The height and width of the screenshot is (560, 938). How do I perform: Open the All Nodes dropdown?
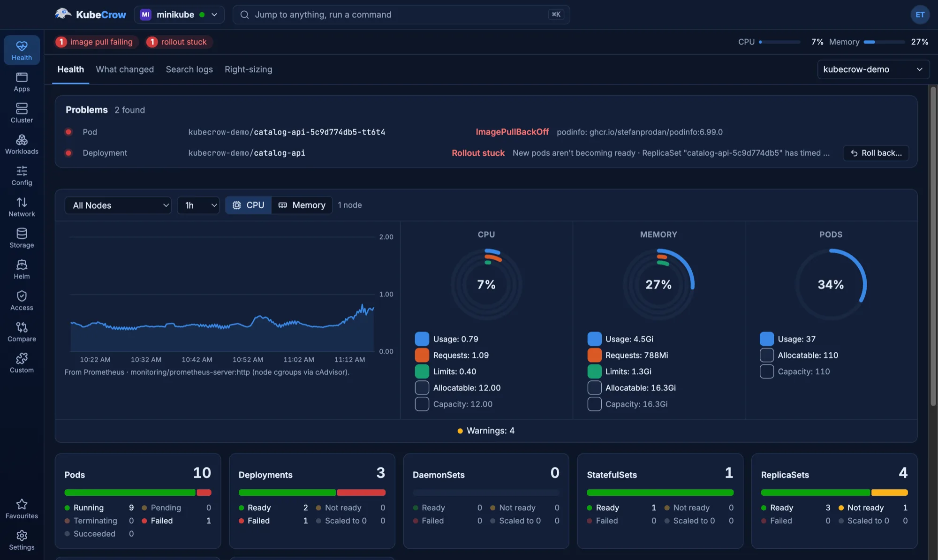[118, 205]
